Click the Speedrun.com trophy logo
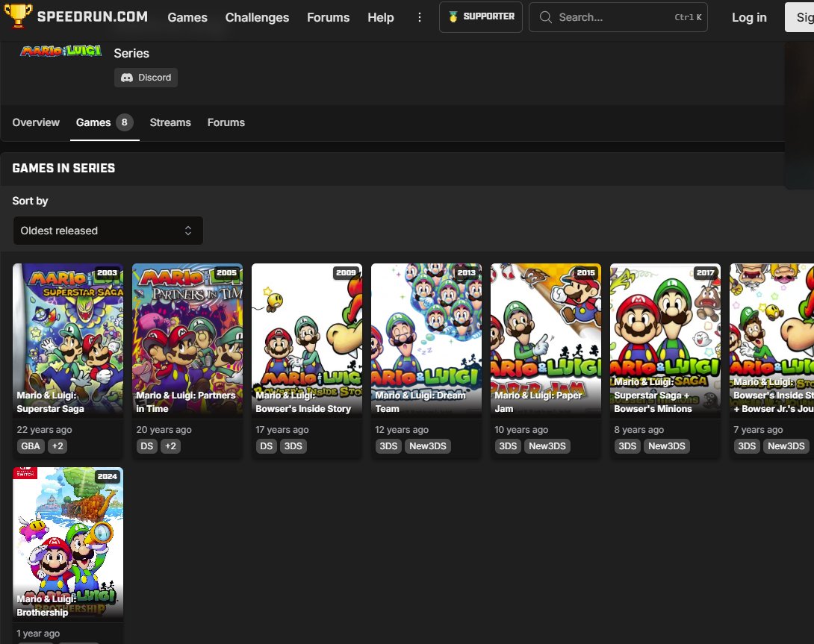The image size is (814, 644). [x=18, y=16]
